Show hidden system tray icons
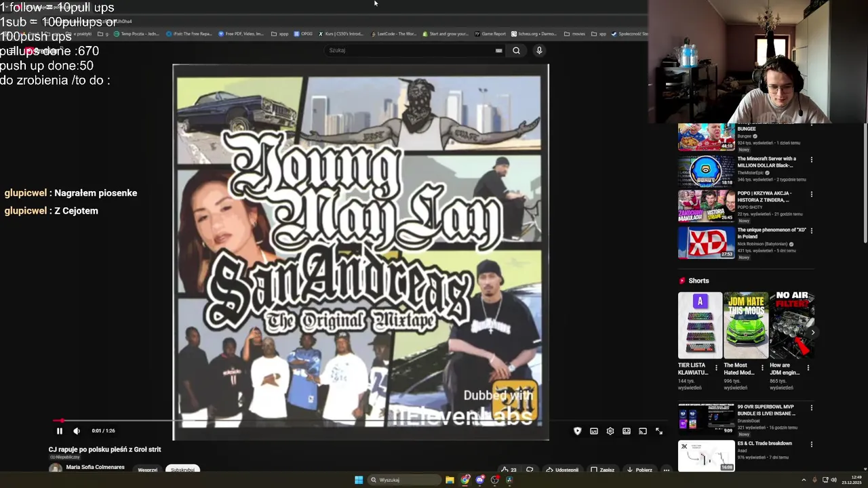The width and height of the screenshot is (868, 488). pyautogui.click(x=804, y=480)
